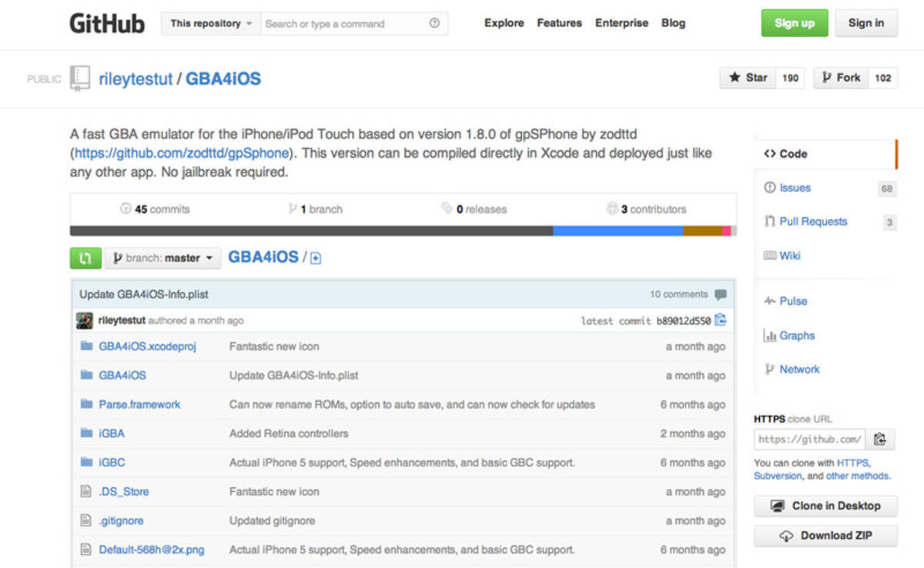Image resolution: width=924 pixels, height=568 pixels.
Task: Click the green compare and review button
Action: point(85,258)
